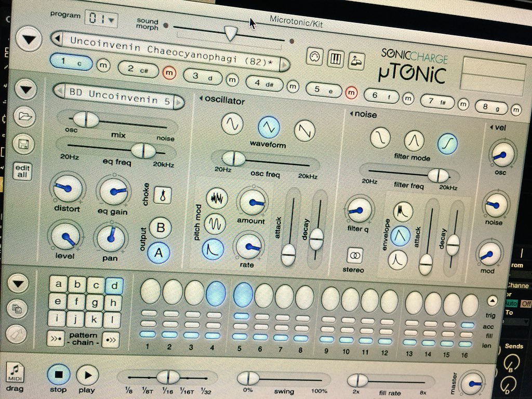Choose band-pass noise filter mode
Viewport: 532px width, 399px height.
pyautogui.click(x=414, y=140)
